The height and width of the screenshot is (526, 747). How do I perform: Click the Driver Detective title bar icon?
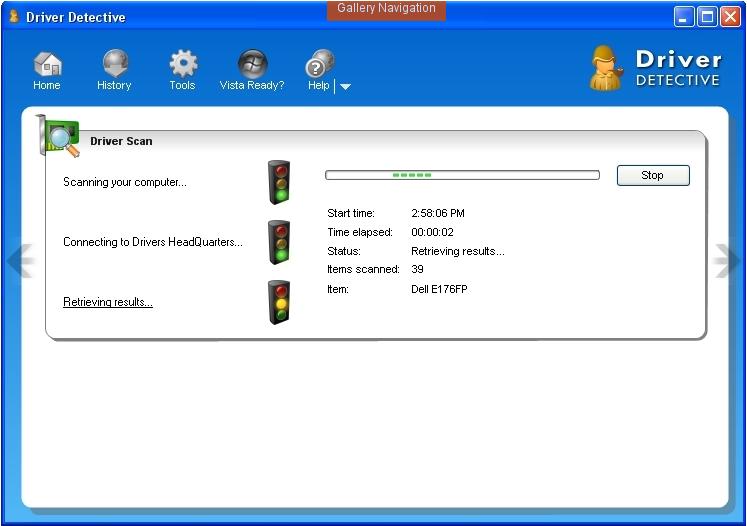point(14,17)
